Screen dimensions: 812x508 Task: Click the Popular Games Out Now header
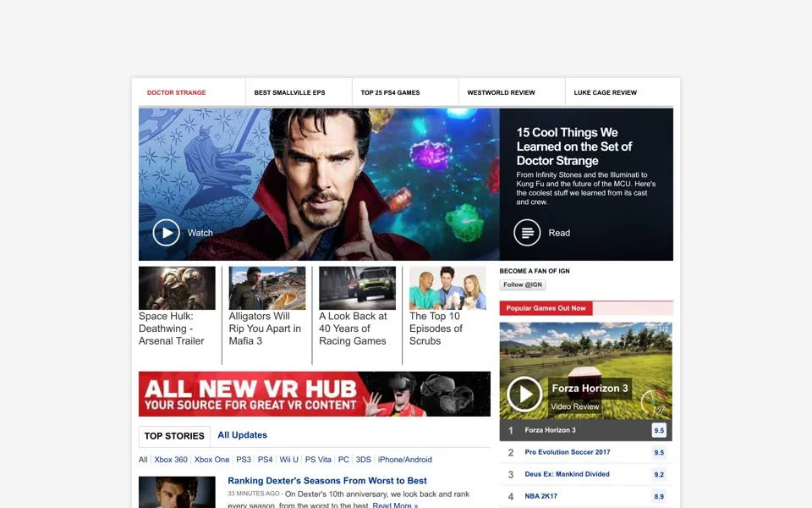click(546, 308)
